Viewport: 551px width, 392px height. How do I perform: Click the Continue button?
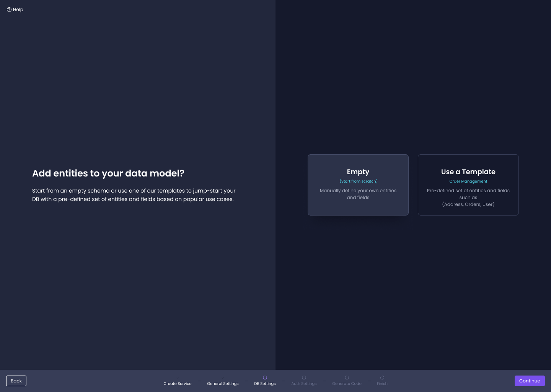530,381
